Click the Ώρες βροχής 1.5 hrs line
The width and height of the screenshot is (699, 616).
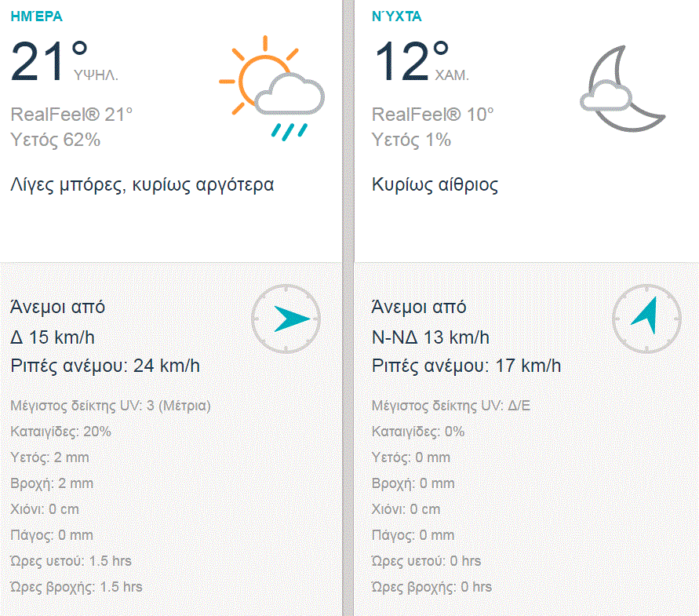point(77,587)
